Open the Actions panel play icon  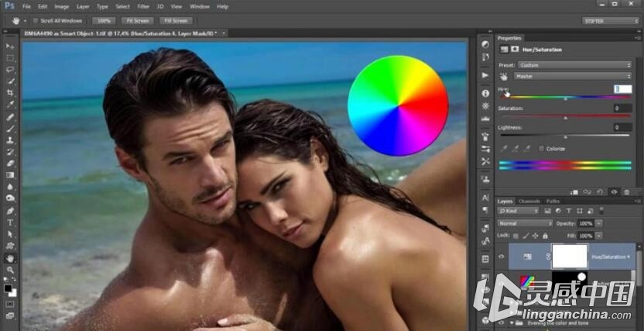point(485,75)
